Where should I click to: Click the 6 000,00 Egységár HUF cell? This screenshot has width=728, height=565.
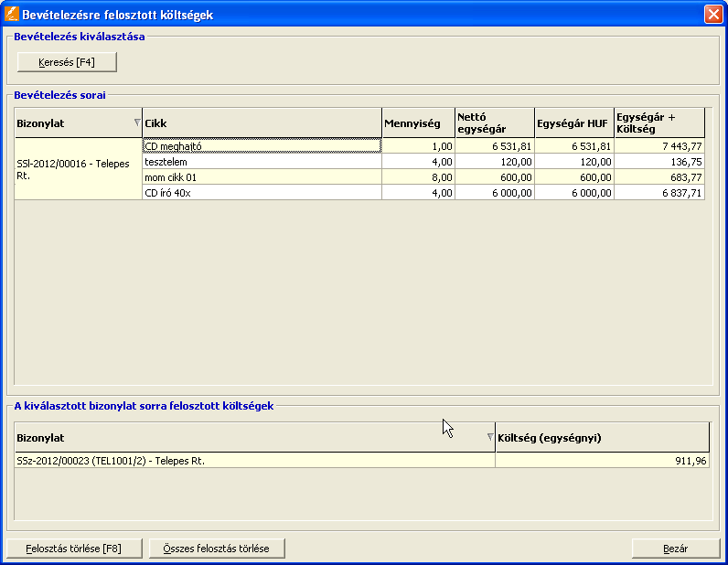[x=574, y=193]
